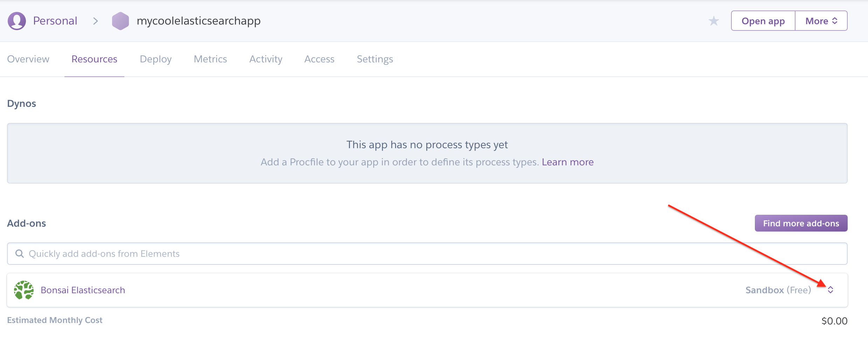
Task: Click the Find more add-ons button
Action: coord(801,223)
